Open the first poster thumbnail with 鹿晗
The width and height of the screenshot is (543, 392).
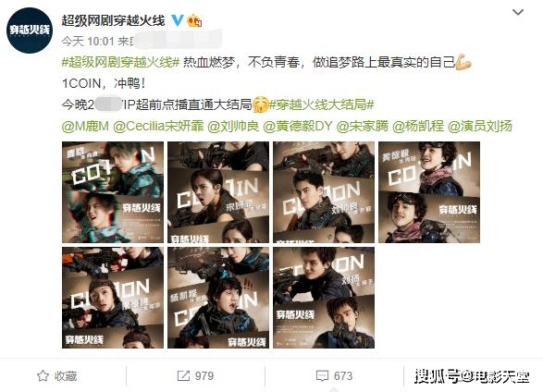click(x=113, y=192)
